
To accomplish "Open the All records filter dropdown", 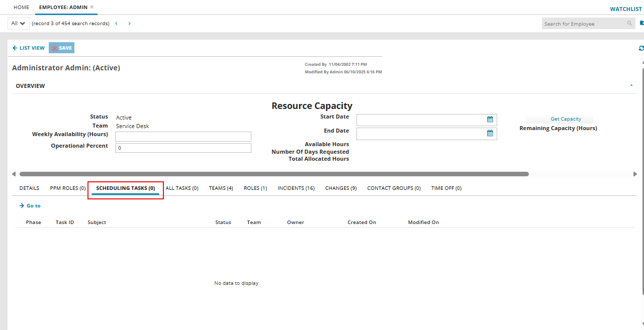I will tap(18, 24).
